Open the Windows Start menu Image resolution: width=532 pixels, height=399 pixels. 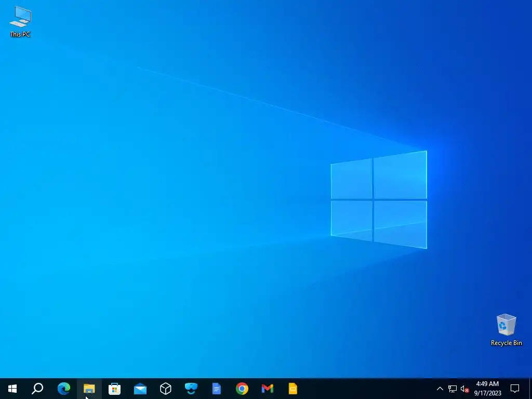click(12, 389)
